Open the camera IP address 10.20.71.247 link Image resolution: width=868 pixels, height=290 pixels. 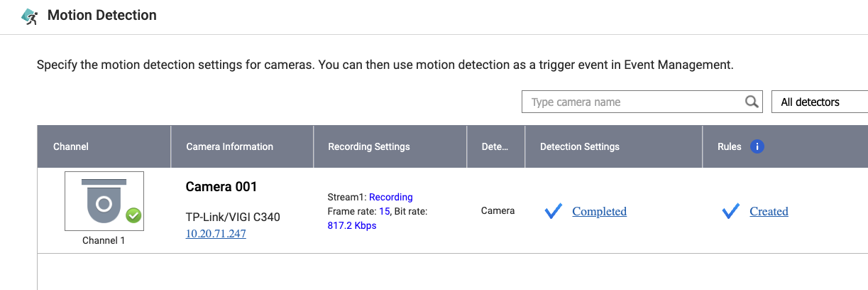click(x=216, y=233)
